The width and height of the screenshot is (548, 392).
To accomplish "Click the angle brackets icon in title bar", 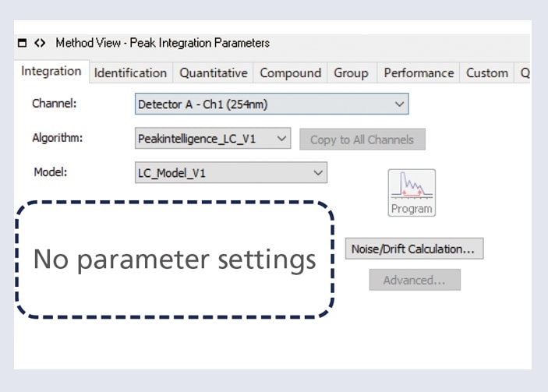I will [40, 44].
